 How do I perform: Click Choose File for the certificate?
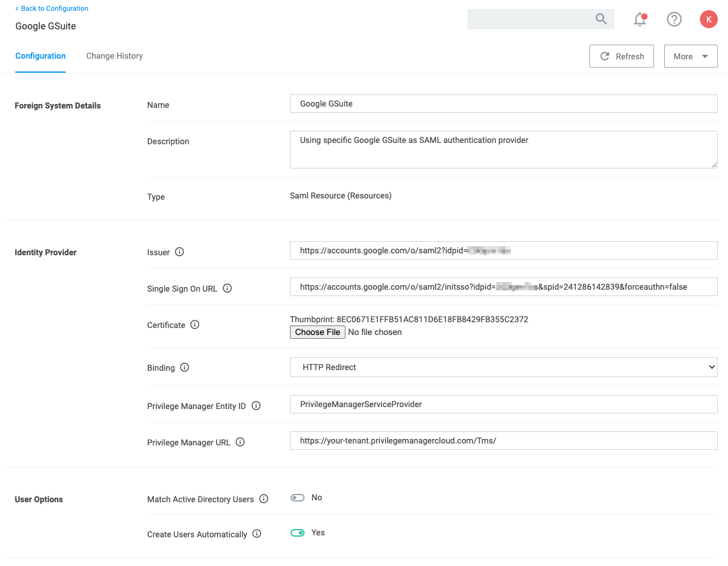point(317,332)
